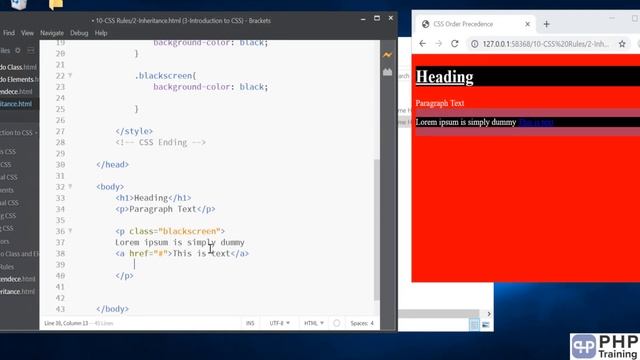Open 'do Class.html' in working files
640x360 pixels.
coord(18,67)
